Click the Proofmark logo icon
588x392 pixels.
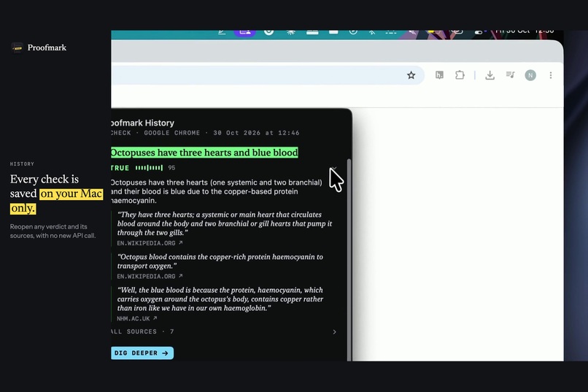(x=17, y=47)
